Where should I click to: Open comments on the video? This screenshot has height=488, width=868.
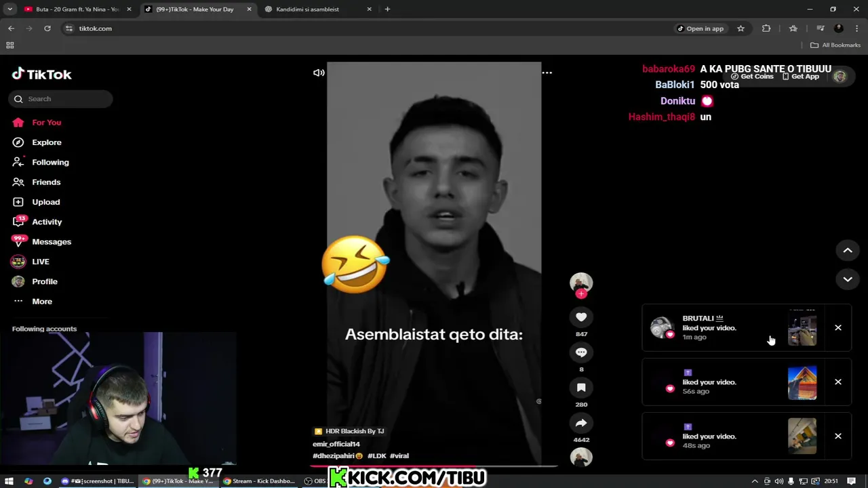tap(581, 352)
